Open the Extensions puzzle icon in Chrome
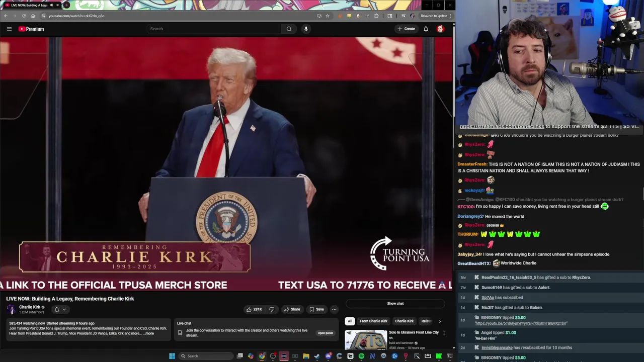This screenshot has width=644, height=362. [x=376, y=16]
